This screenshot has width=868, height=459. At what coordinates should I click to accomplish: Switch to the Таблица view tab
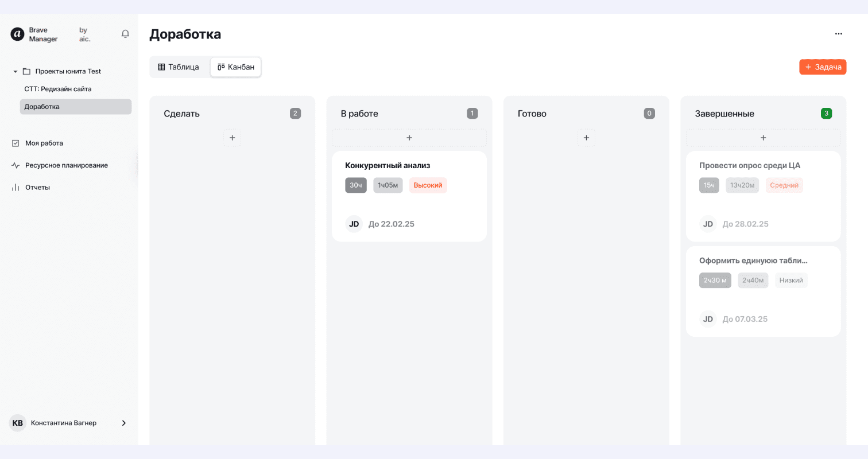pos(179,67)
